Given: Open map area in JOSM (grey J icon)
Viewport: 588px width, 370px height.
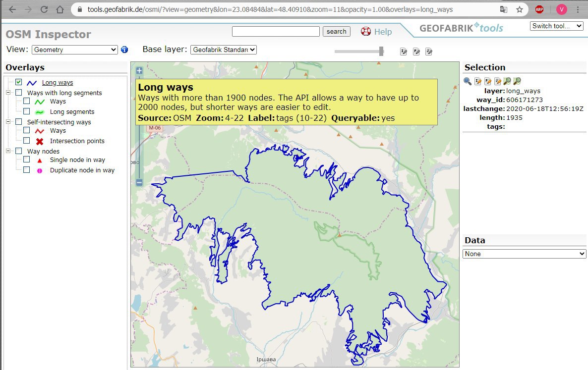Looking at the screenshot, I should [429, 52].
